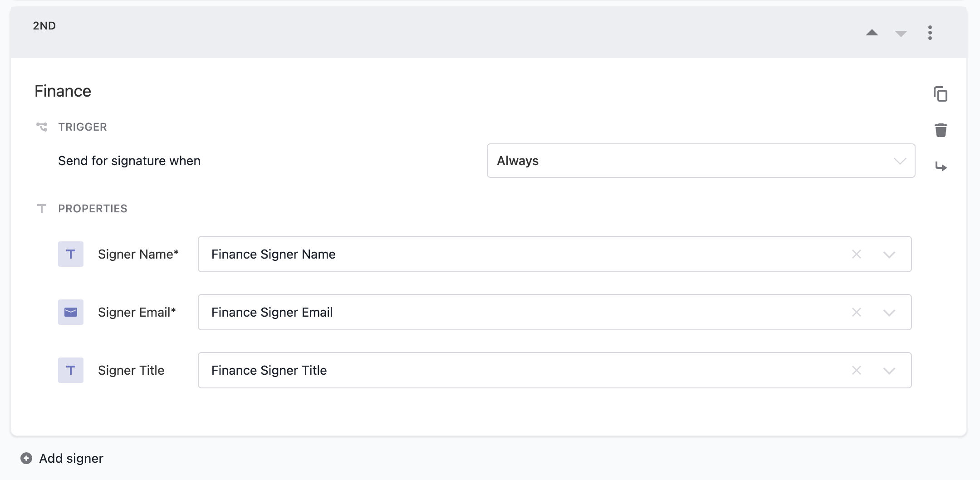This screenshot has height=480, width=980.
Task: Click the text field icon beside Signer Name
Action: (70, 254)
